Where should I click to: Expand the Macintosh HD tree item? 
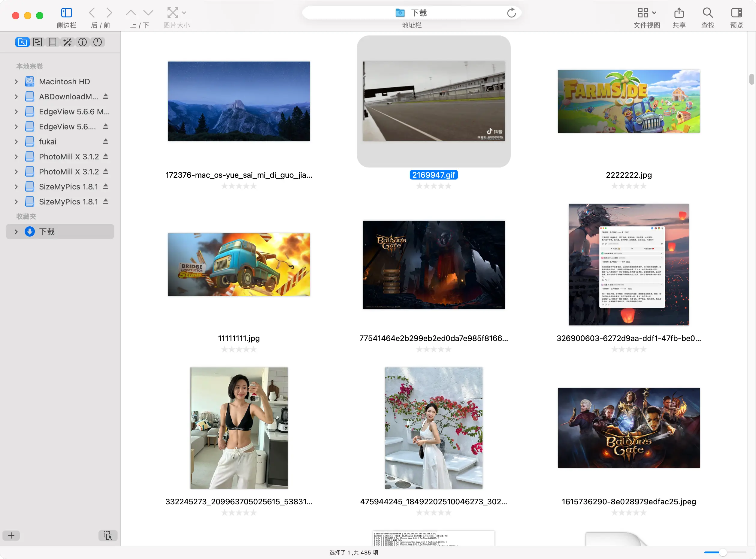pyautogui.click(x=16, y=82)
